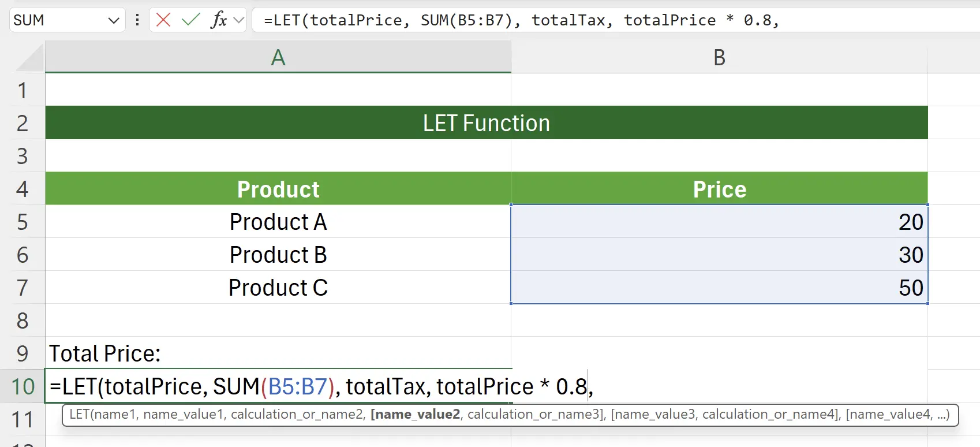Open the Name Box dropdown arrow
Image resolution: width=980 pixels, height=447 pixels.
(114, 21)
